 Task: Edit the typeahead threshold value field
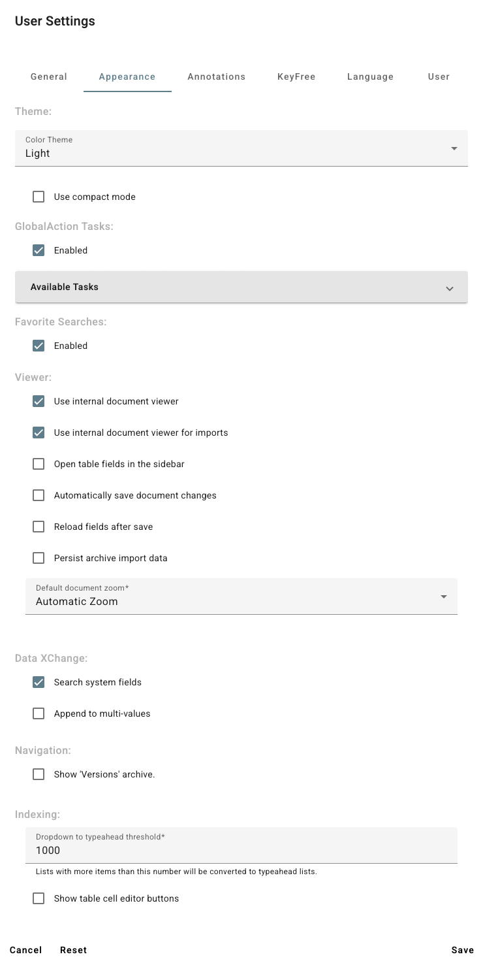[241, 850]
